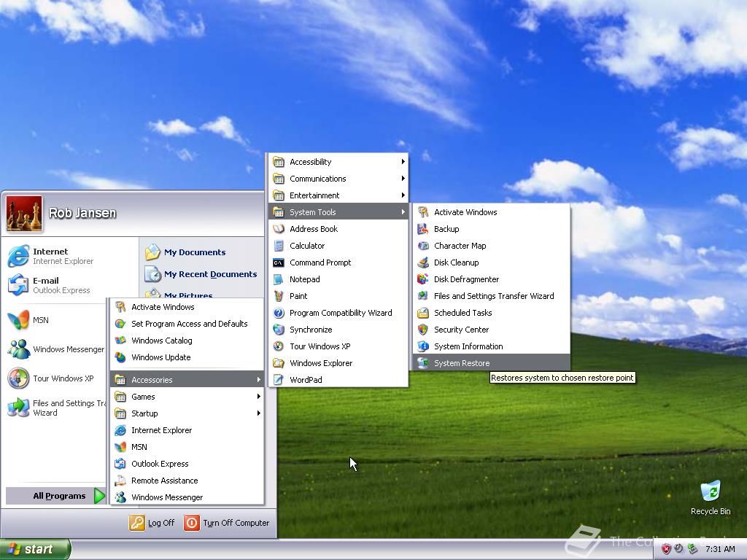Viewport: 747px width, 560px height.
Task: Open Internet Explorer in All Programs list
Action: (187, 430)
